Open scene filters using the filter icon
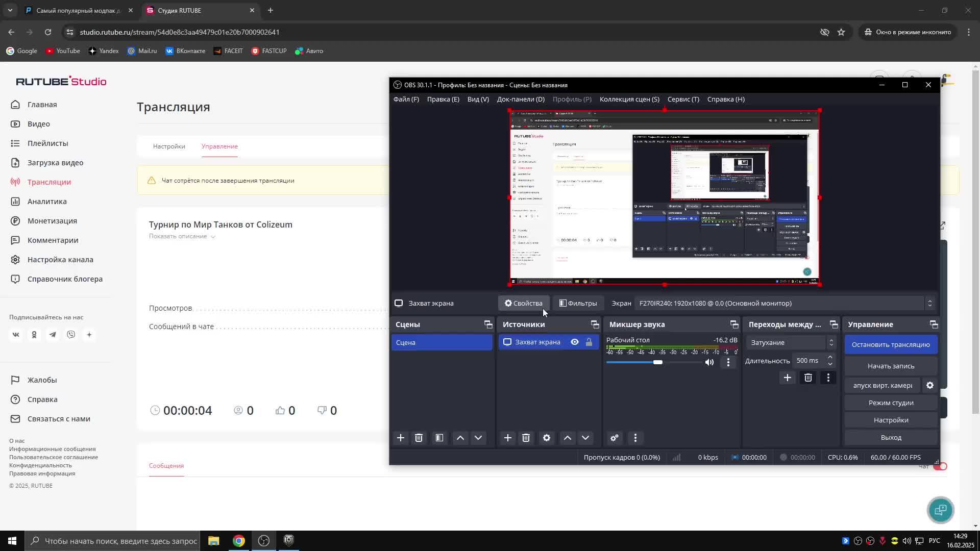Screen dimensions: 980x551 (x=439, y=438)
